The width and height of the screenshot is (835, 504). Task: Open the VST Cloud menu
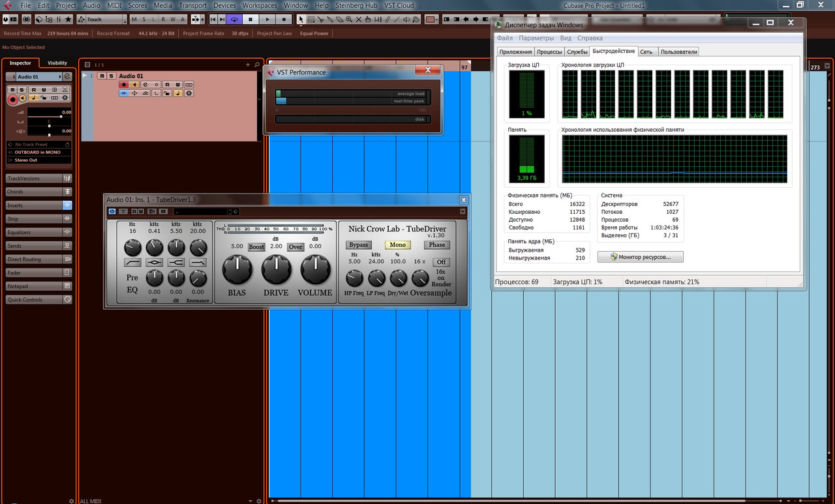399,5
